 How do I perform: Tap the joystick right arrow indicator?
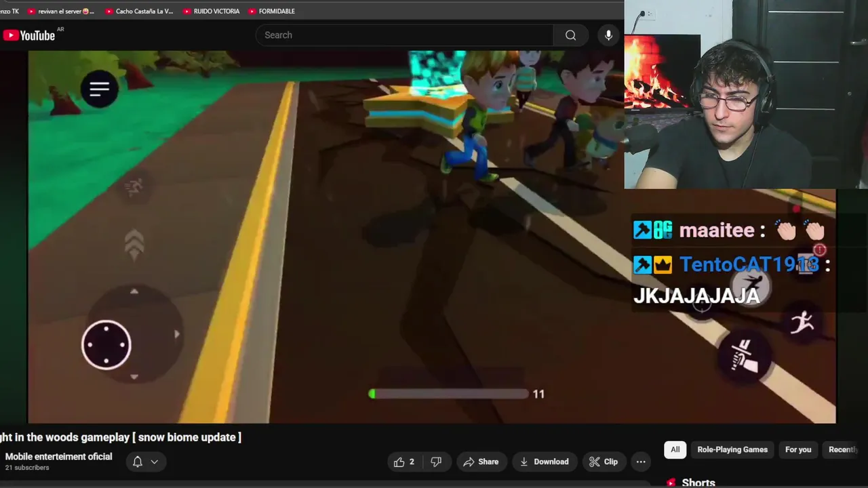(177, 334)
